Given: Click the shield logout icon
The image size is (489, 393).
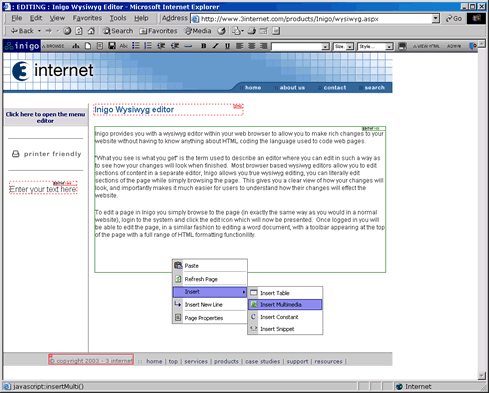Looking at the screenshot, I should (472, 46).
